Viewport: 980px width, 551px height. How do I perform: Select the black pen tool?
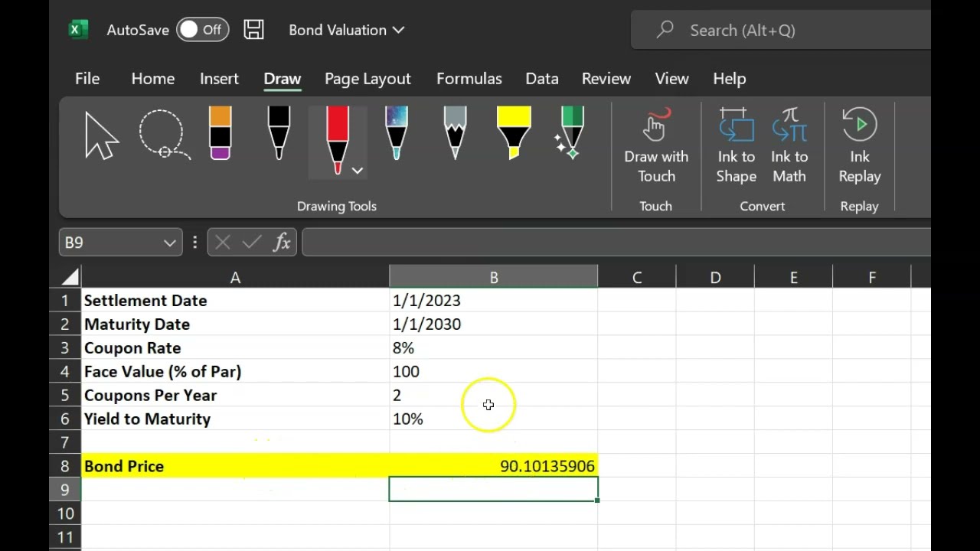click(x=279, y=133)
